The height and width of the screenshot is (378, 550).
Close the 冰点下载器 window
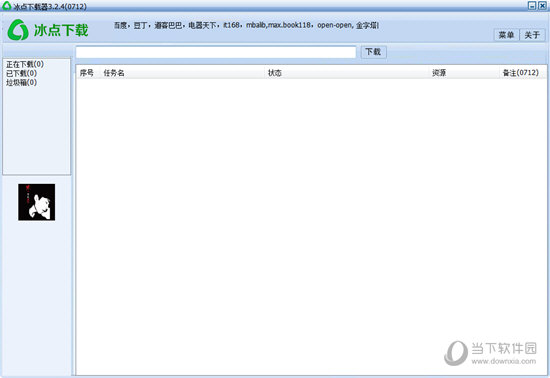542,5
